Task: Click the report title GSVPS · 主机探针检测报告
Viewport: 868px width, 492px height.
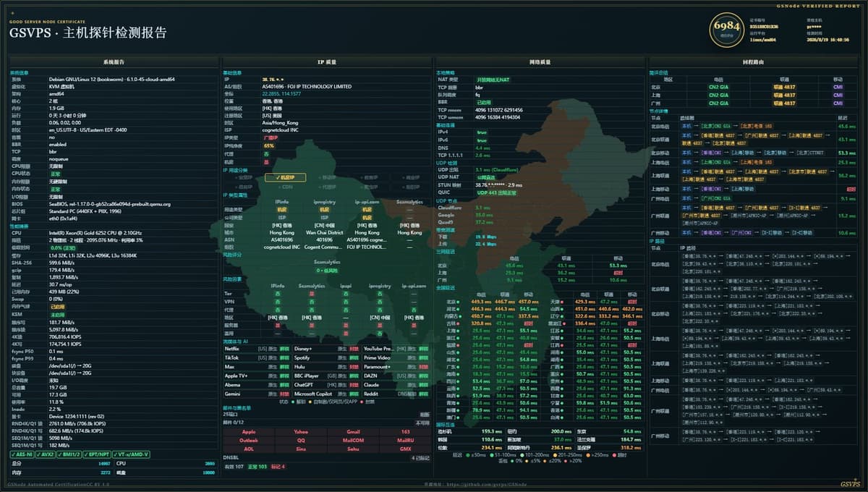Action: pos(88,33)
